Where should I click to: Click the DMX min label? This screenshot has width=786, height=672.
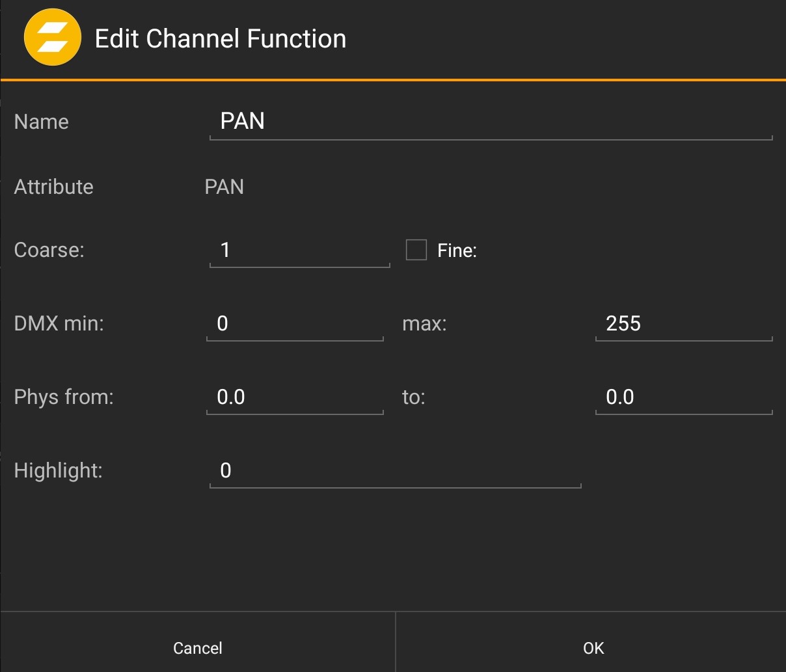(x=59, y=324)
